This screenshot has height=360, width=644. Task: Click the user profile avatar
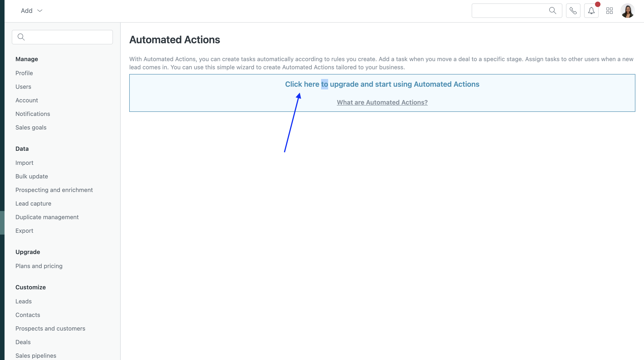click(x=627, y=11)
